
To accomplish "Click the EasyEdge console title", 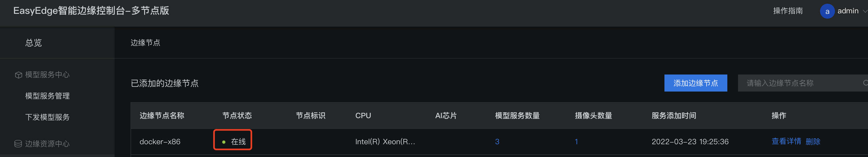I will point(91,11).
